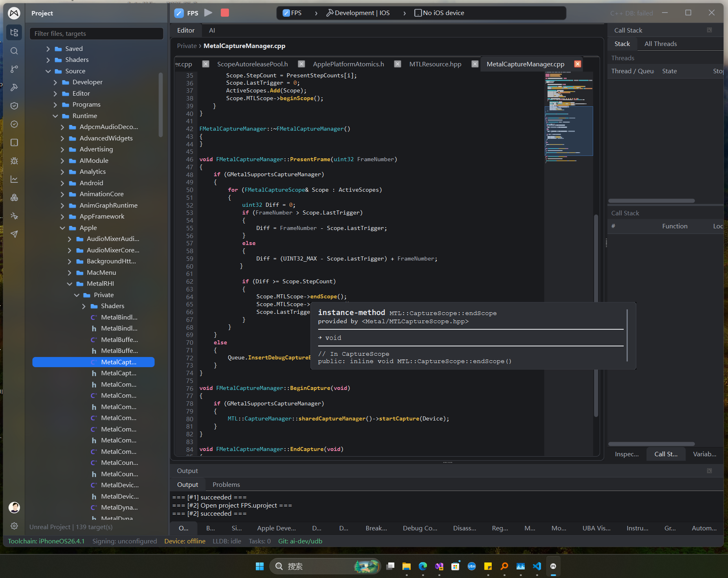The image size is (728, 578).
Task: Switch to the Editor tab
Action: (186, 31)
